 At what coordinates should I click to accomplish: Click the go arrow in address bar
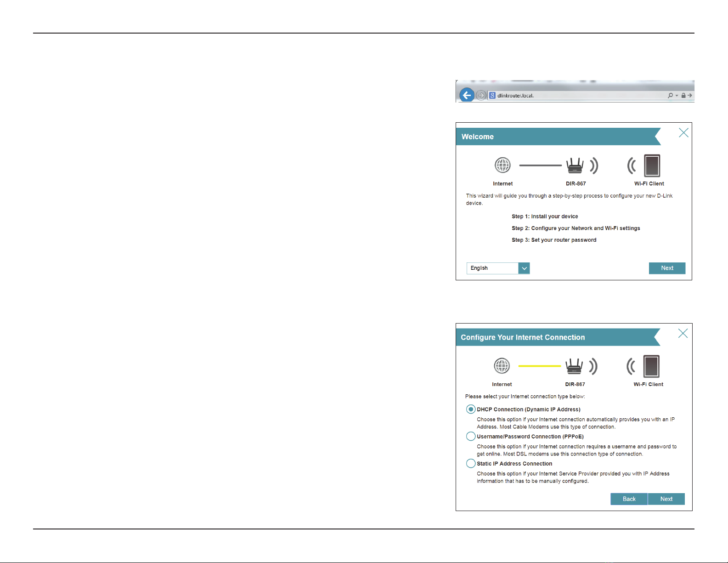(x=690, y=96)
